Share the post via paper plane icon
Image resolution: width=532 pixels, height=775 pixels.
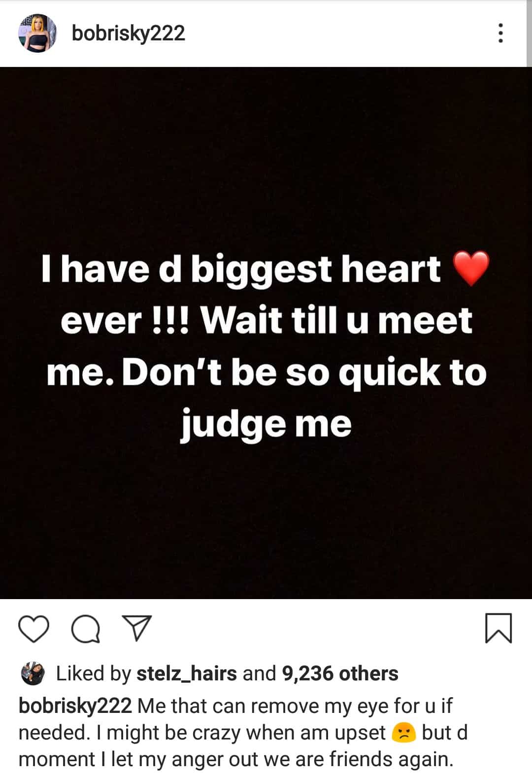pos(136,628)
